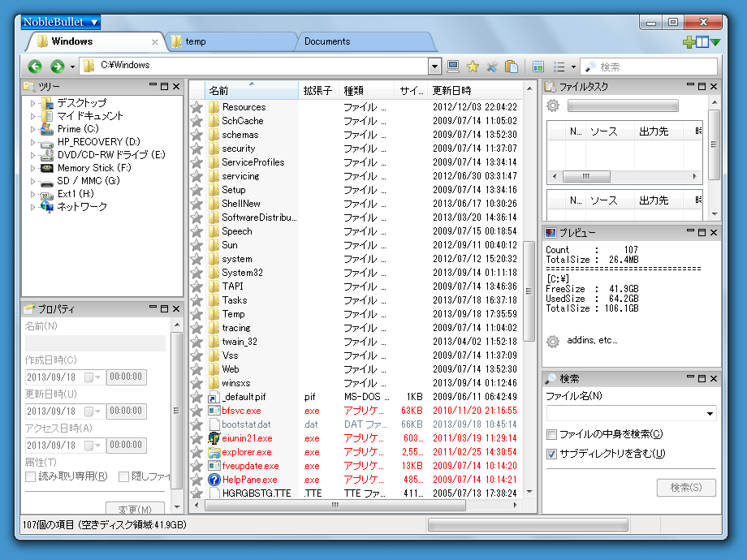Click the 検索(S) search button
This screenshot has height=560, width=747.
pos(686,488)
